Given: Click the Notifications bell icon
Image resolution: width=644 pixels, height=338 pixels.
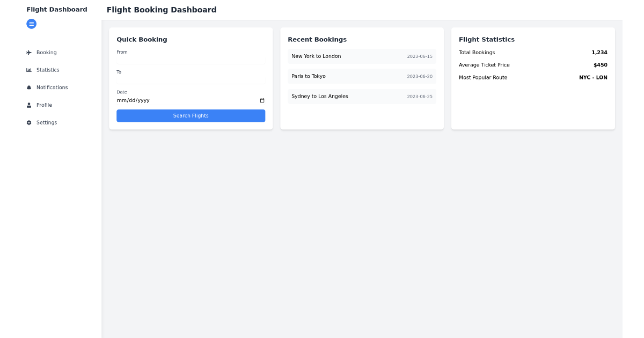Looking at the screenshot, I should click(x=28, y=87).
